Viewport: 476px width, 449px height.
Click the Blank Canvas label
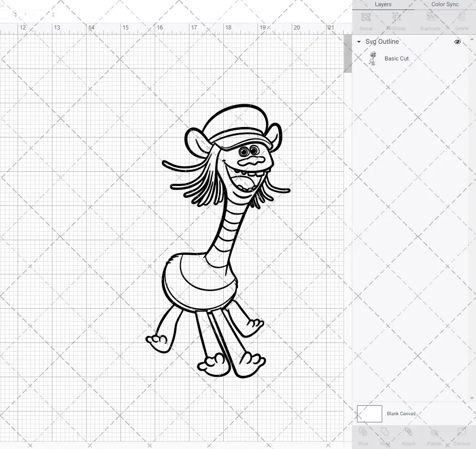(x=401, y=413)
